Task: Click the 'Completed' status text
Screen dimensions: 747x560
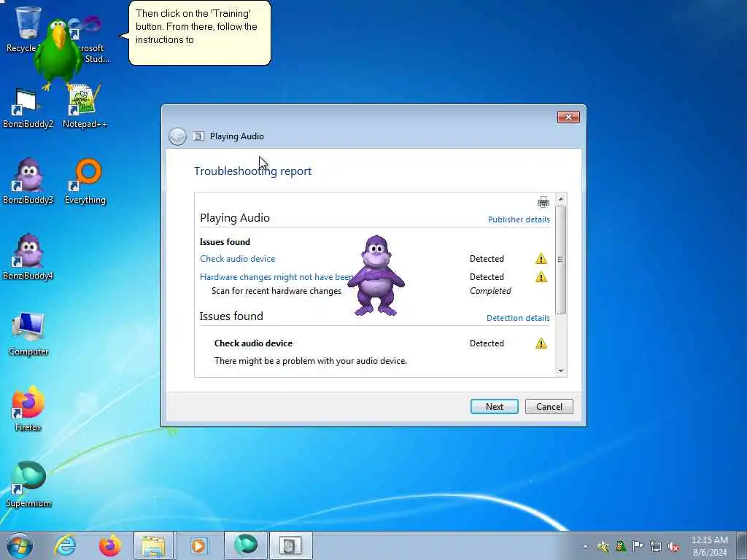Action: pos(490,291)
